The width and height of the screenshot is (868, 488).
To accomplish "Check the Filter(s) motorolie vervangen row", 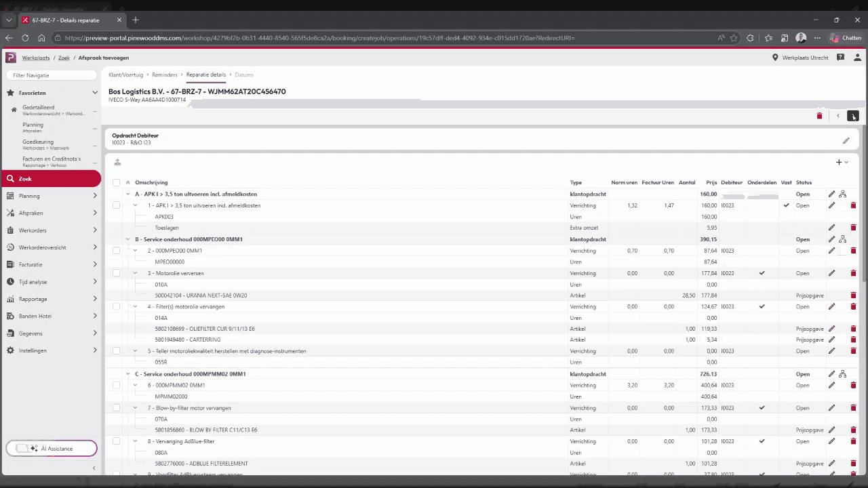I will point(117,306).
